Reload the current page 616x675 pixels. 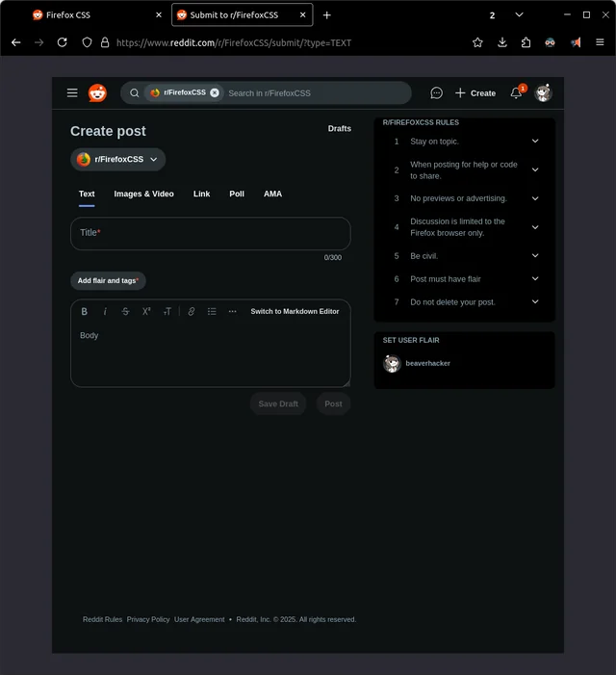(x=63, y=42)
